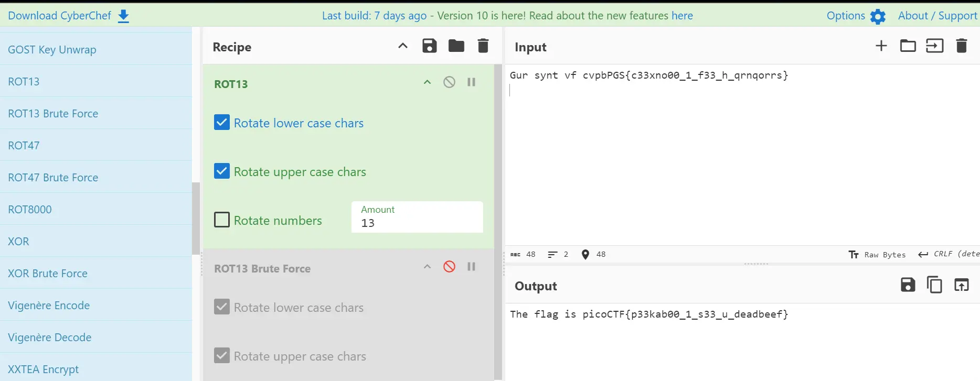Viewport: 980px width, 381px height.
Task: Clear the recipe with trash icon
Action: point(483,46)
